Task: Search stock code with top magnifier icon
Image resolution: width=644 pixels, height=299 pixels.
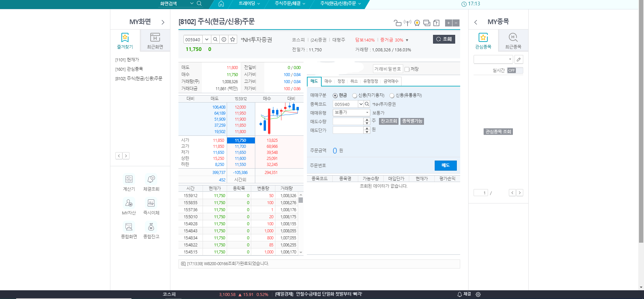Action: 215,39
